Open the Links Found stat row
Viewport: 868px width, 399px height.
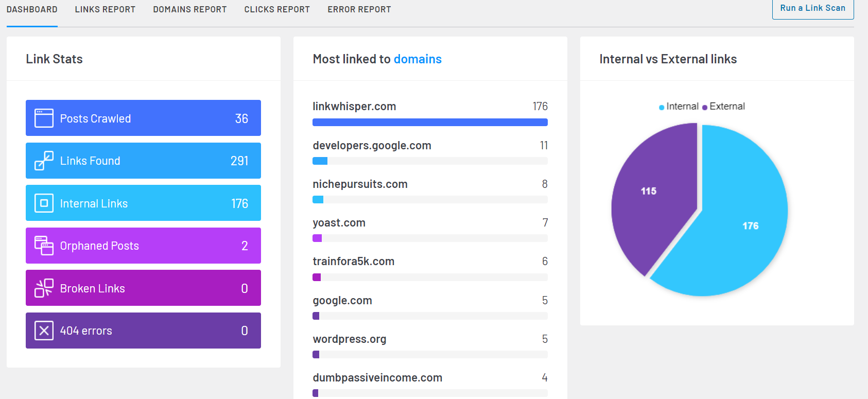coord(143,161)
